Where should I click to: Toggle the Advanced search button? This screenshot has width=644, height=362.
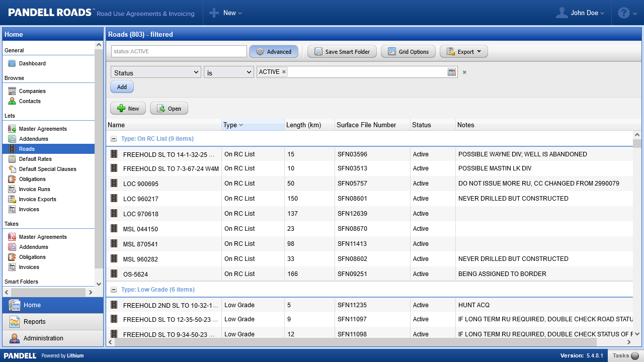[x=274, y=51]
